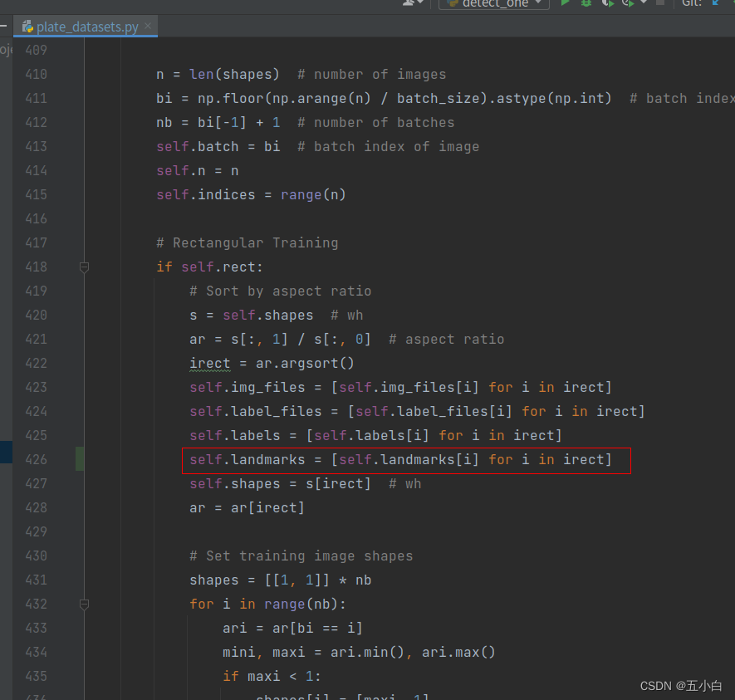Stop the running process
The height and width of the screenshot is (700, 735).
(x=660, y=2)
